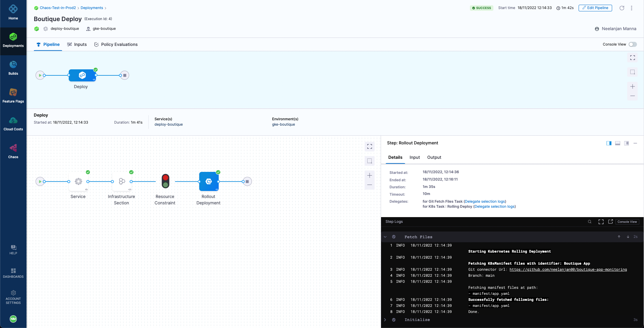This screenshot has height=328, width=644.
Task: Expand the Initialize log section
Action: [x=385, y=320]
